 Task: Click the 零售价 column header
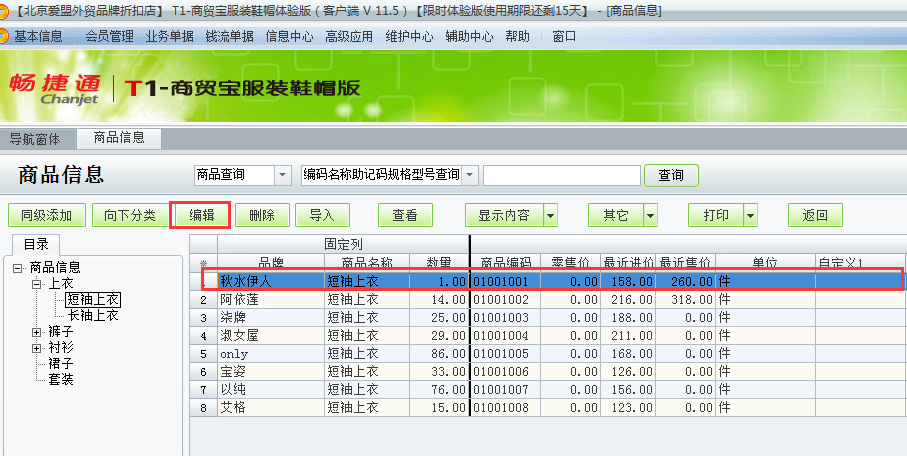click(570, 262)
